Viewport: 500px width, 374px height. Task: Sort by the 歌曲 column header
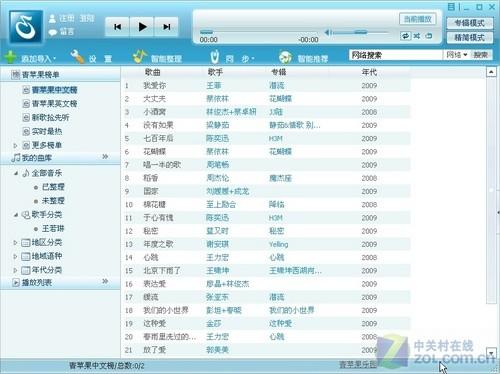152,72
